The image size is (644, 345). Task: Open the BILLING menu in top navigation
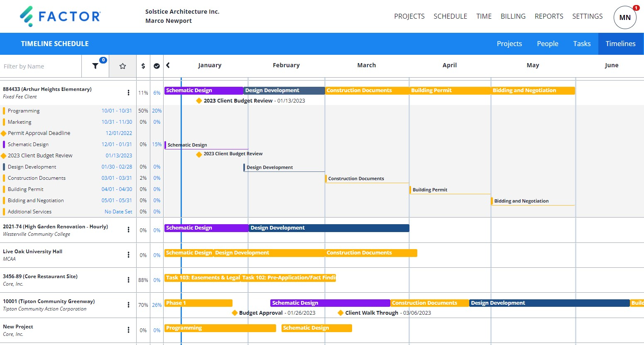(513, 16)
